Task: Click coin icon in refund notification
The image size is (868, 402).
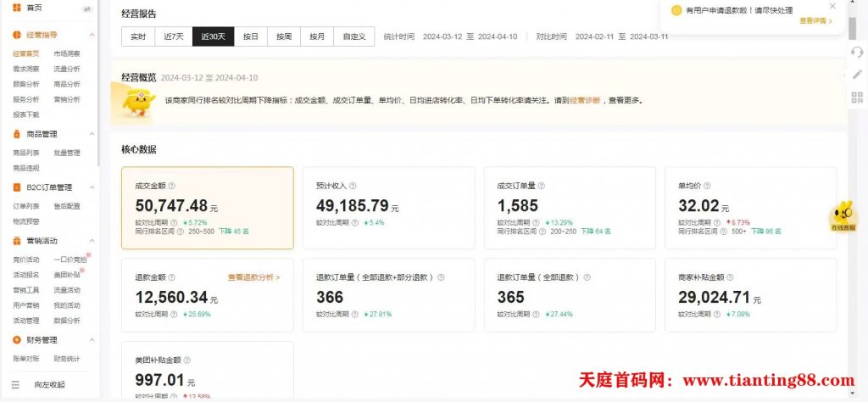Action: coord(676,10)
